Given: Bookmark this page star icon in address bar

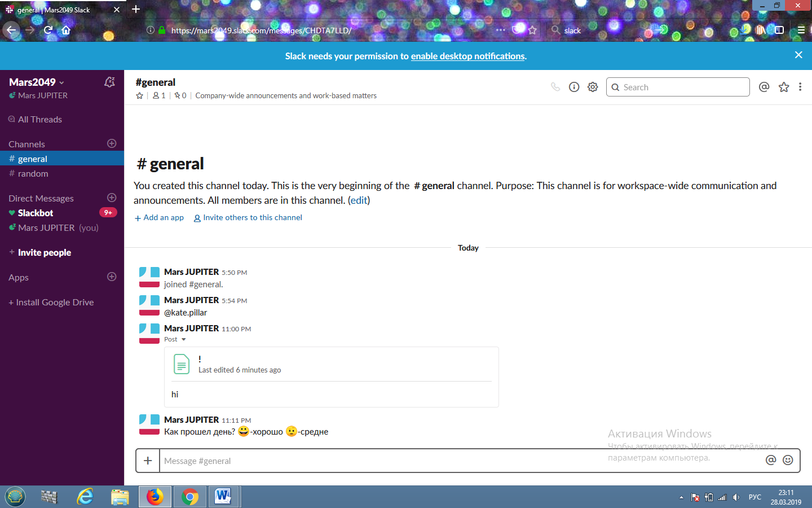Looking at the screenshot, I should pos(532,30).
